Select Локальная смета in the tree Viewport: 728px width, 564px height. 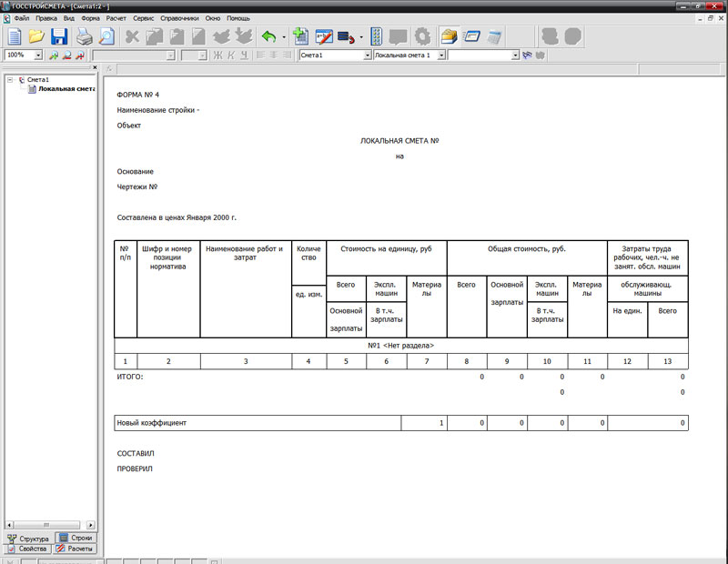[66, 89]
